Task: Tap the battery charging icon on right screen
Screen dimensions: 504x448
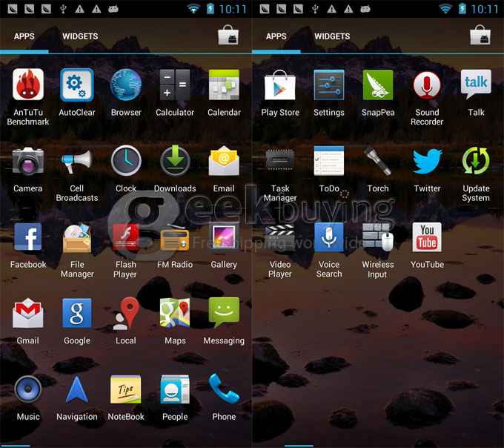Action: (462, 8)
